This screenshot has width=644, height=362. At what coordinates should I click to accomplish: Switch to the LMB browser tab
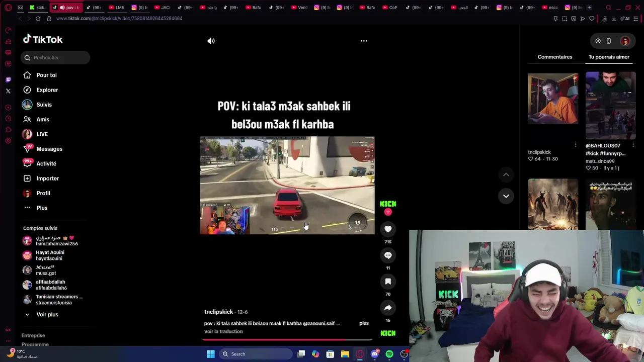(116, 8)
